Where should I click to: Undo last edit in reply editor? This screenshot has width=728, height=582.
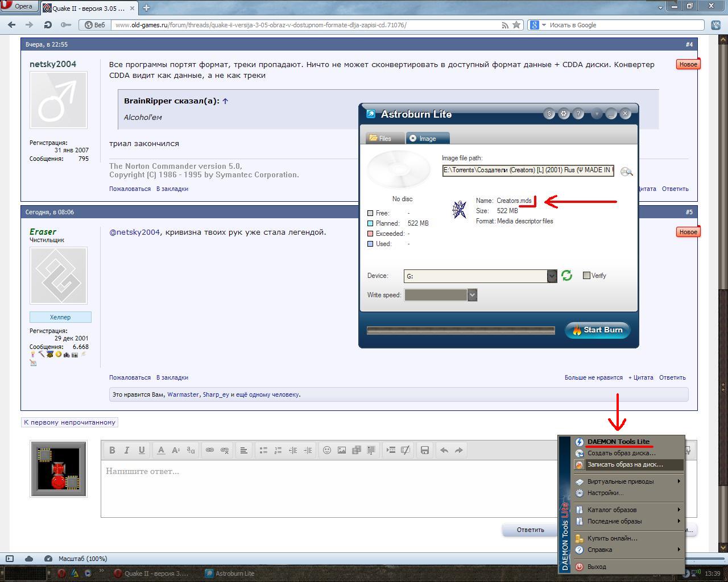point(444,450)
